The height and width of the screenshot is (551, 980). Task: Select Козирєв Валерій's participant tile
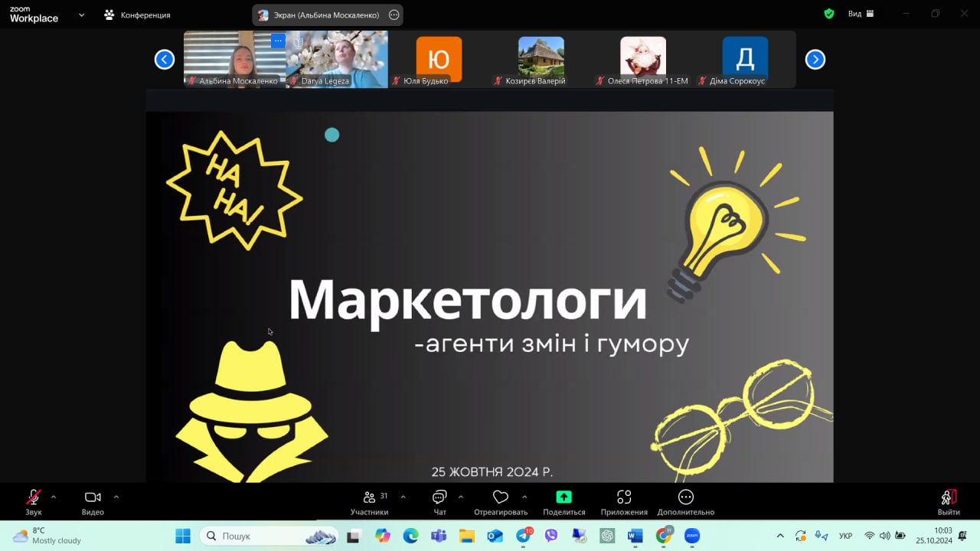point(541,59)
